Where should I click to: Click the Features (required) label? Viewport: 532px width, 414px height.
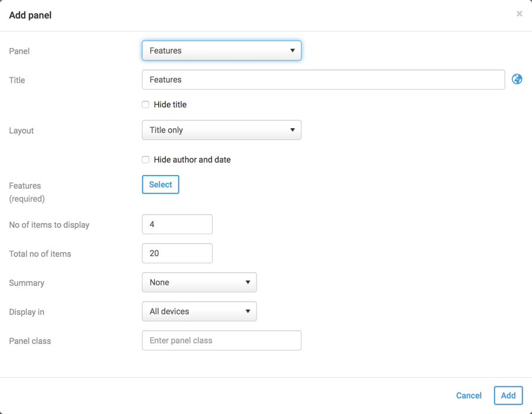pos(27,192)
